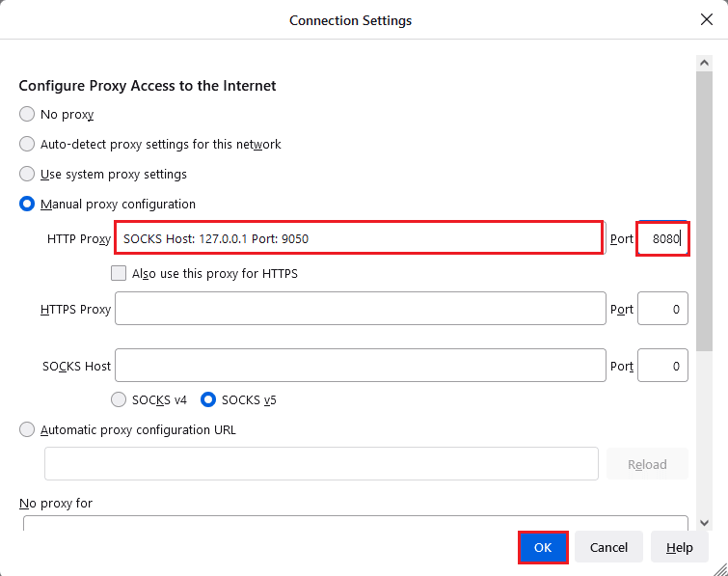Image resolution: width=728 pixels, height=576 pixels.
Task: Click the No proxy for text box
Action: [x=356, y=523]
